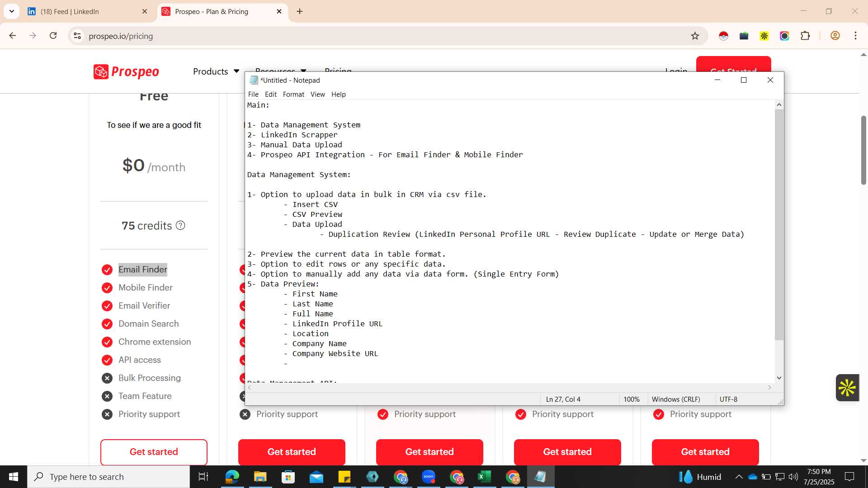
Task: Open Sticky Notes from the taskbar
Action: coord(344,477)
